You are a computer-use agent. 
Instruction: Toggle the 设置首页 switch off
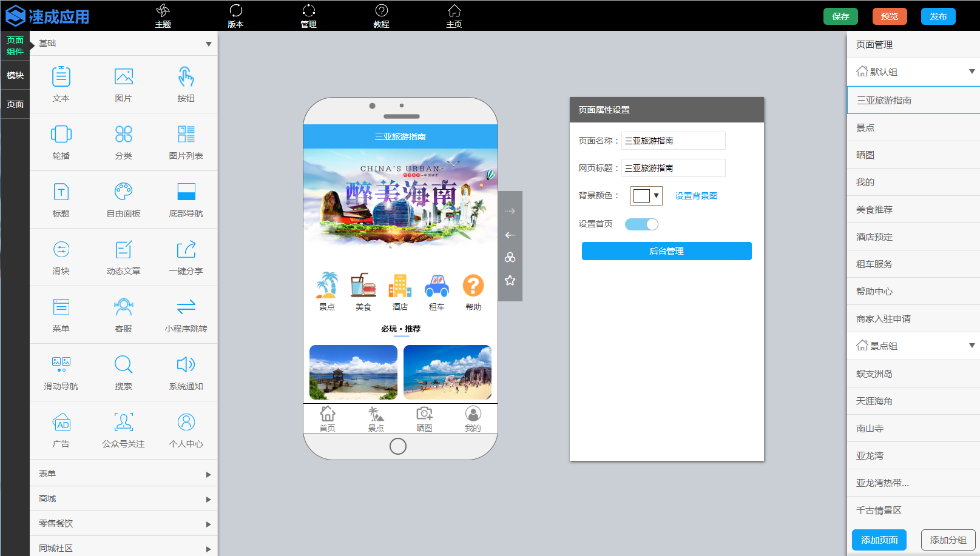point(641,224)
